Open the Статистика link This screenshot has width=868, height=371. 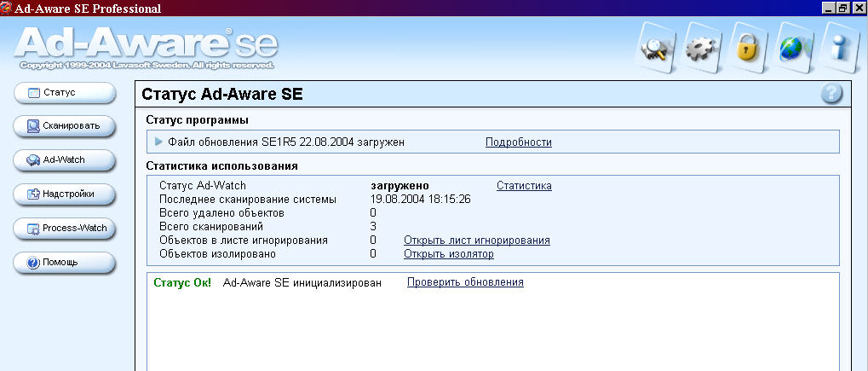[524, 186]
